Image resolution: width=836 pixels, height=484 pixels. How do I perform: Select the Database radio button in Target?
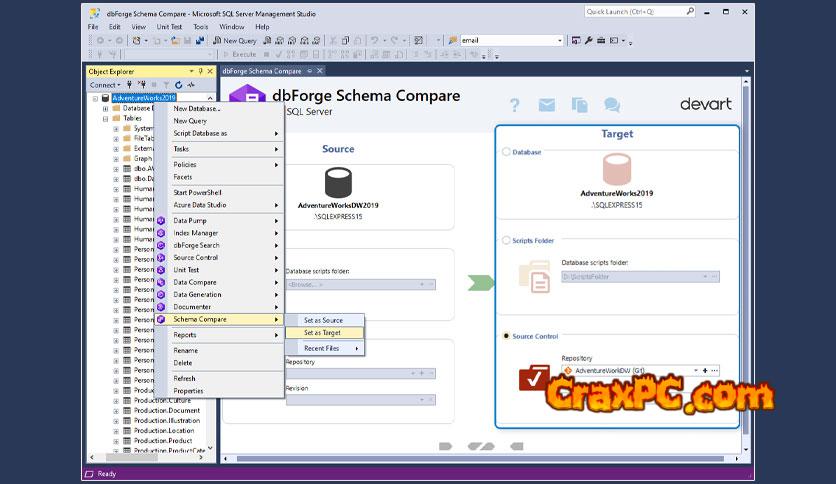tap(506, 153)
